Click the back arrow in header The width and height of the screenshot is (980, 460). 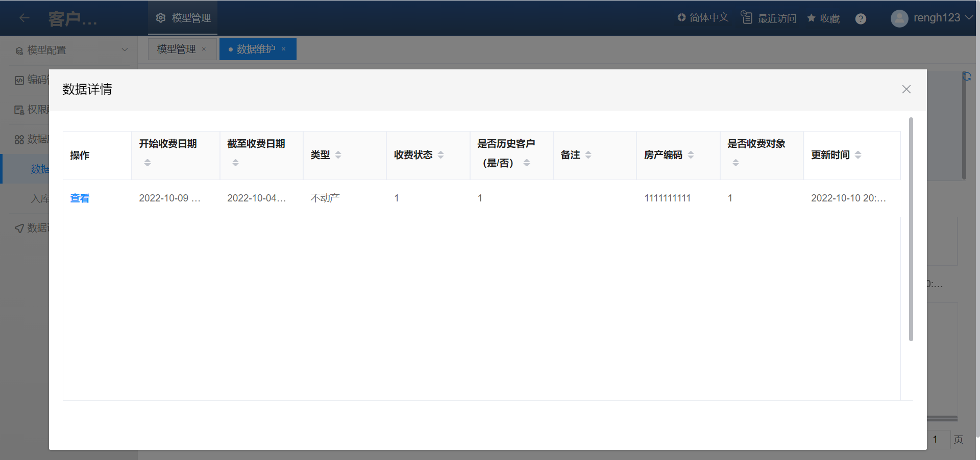24,18
